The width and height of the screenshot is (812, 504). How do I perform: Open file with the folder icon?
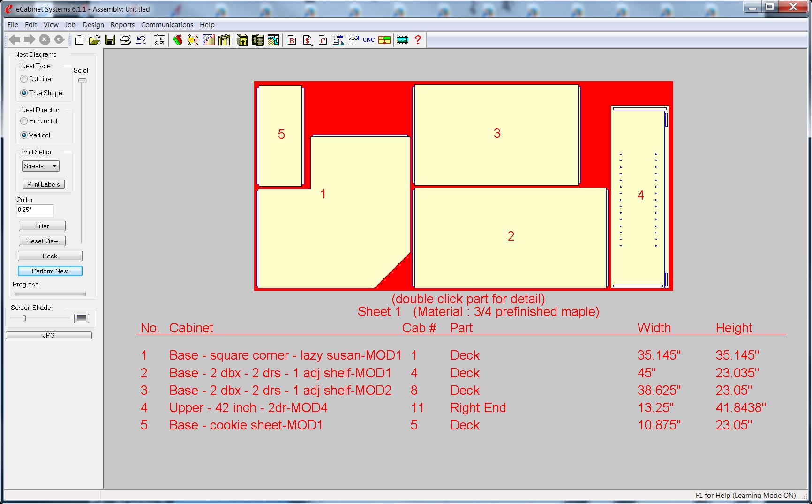[95, 40]
